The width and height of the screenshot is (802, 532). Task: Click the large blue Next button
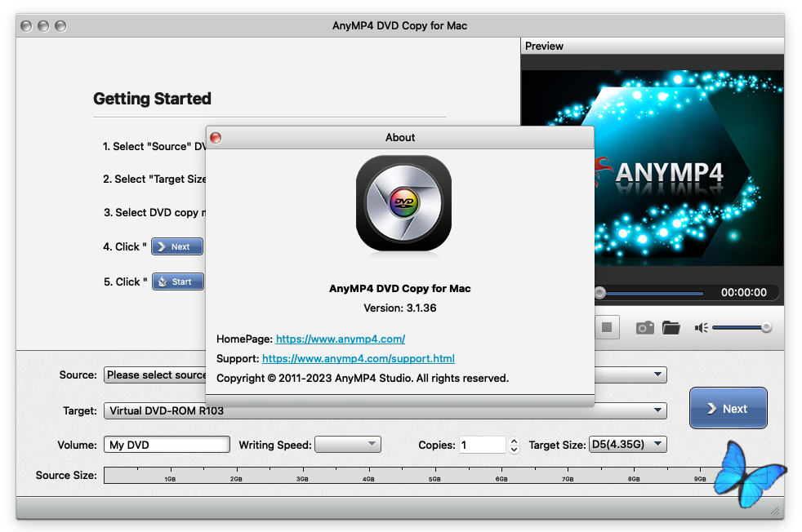[728, 408]
